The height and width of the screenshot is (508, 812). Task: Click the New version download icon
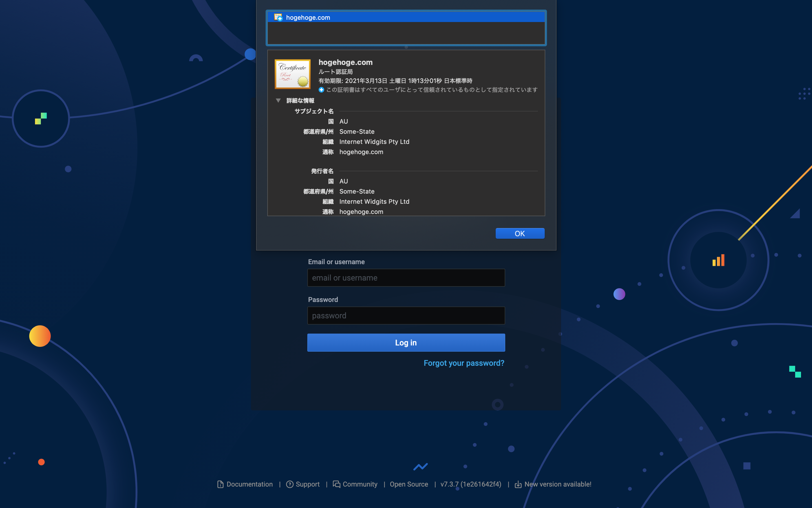coord(518,484)
